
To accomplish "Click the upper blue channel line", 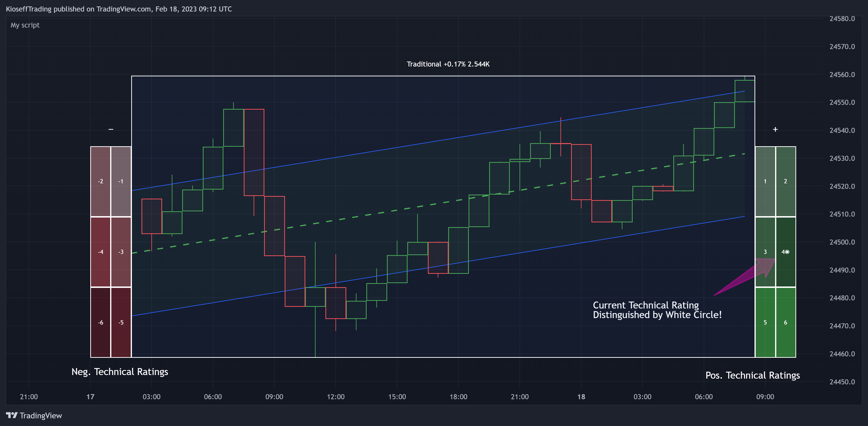I will coord(438,141).
